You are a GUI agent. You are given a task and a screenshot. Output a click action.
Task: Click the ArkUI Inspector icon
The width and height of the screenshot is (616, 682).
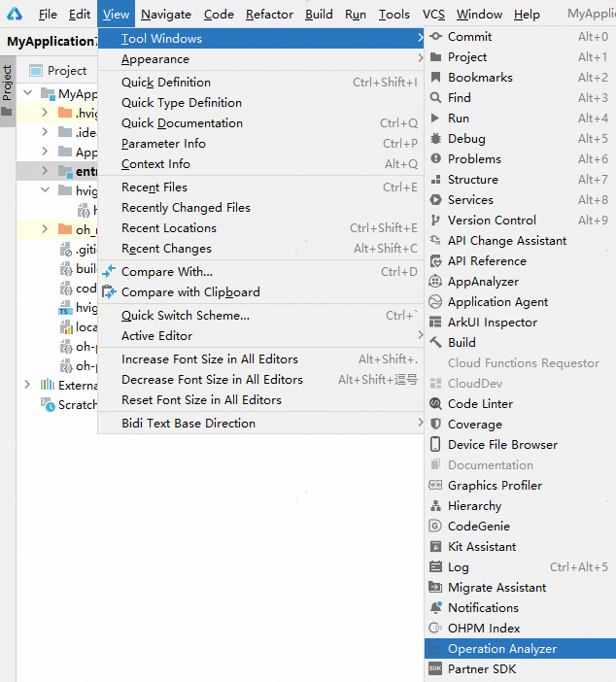(x=435, y=323)
